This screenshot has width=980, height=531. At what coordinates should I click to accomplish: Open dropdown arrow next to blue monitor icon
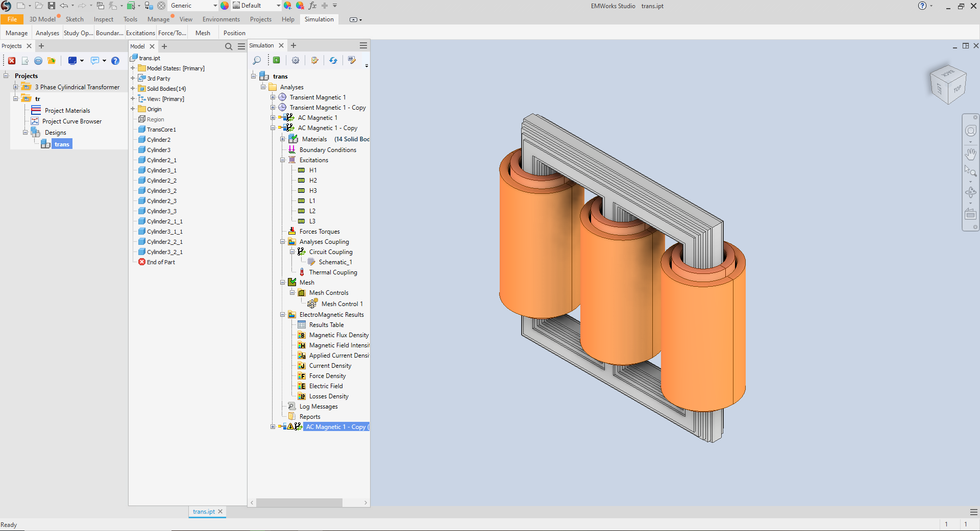coord(82,61)
